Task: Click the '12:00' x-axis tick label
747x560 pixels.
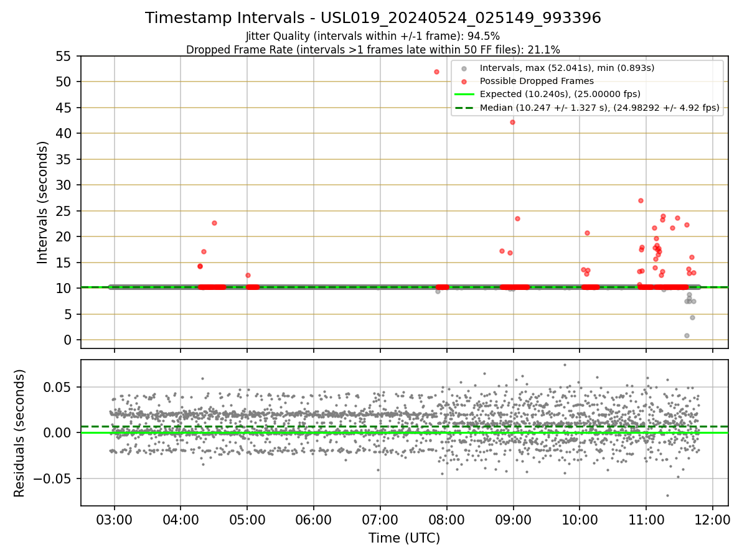Action: (712, 520)
